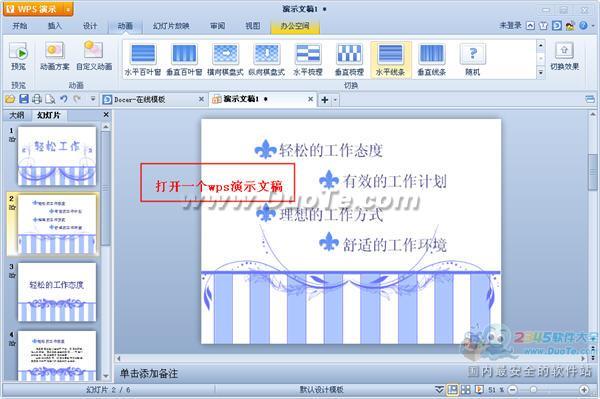600x399 pixels.
Task: Select 垂直梳理 transition effect
Action: click(x=349, y=59)
